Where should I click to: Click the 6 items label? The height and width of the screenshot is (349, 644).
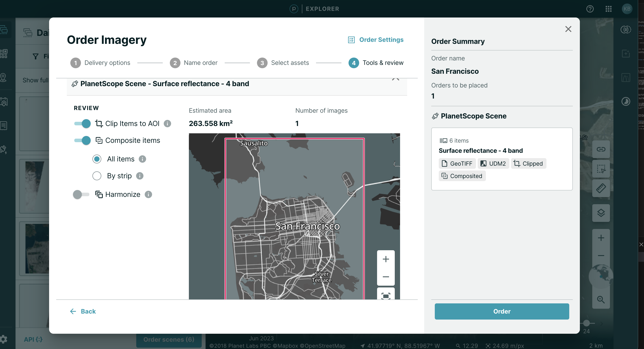pyautogui.click(x=454, y=141)
